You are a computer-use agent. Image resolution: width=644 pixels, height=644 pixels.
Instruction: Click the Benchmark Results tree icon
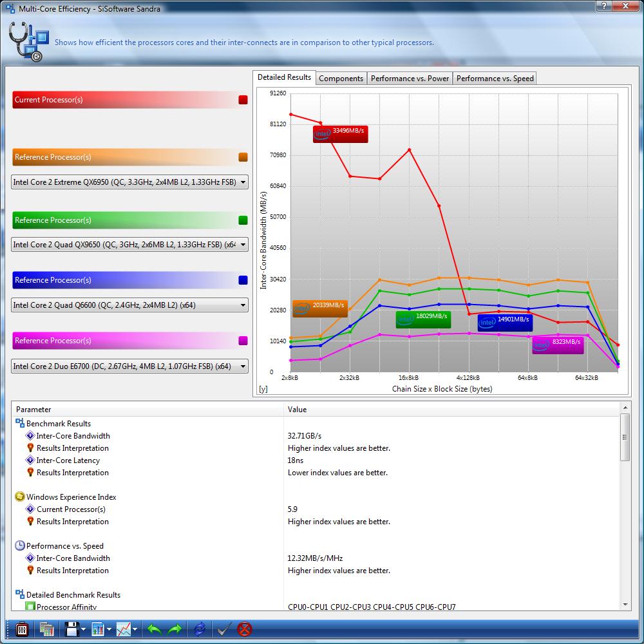[20, 423]
